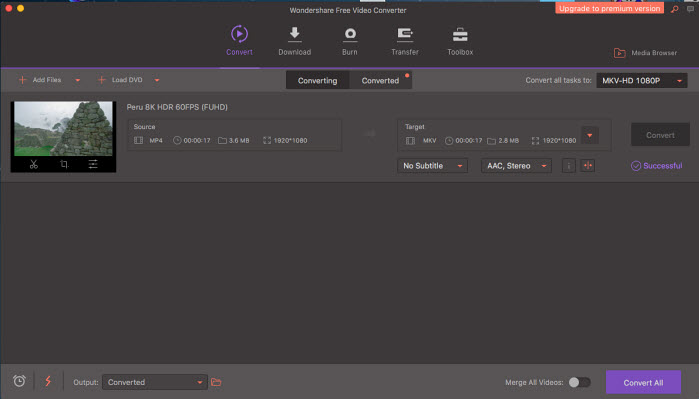Open the AAC, Stereo audio dropdown
The width and height of the screenshot is (699, 399).
[x=516, y=166]
